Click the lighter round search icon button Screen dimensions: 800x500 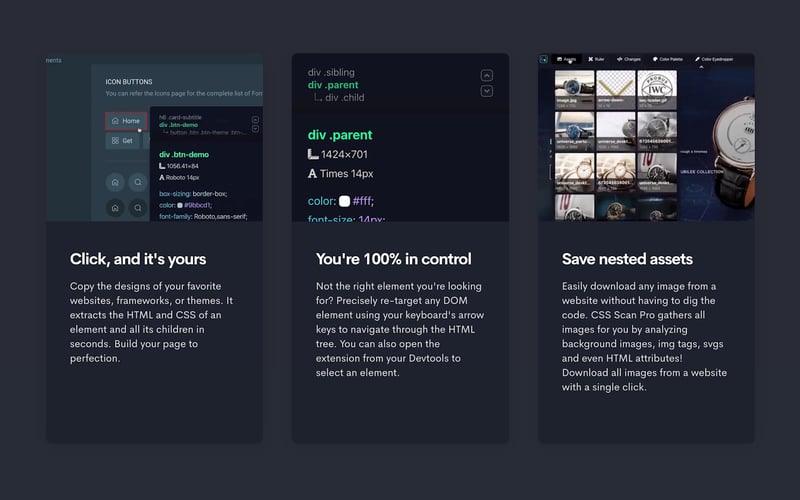click(138, 182)
